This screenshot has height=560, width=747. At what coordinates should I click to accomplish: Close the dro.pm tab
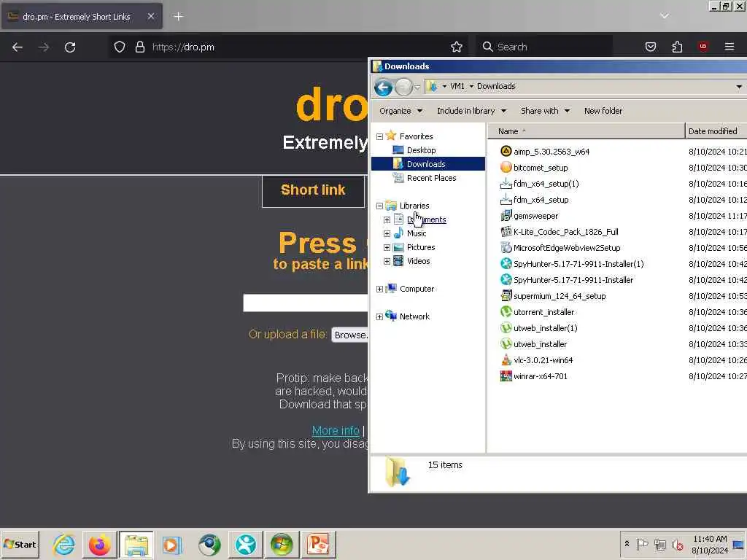[150, 16]
